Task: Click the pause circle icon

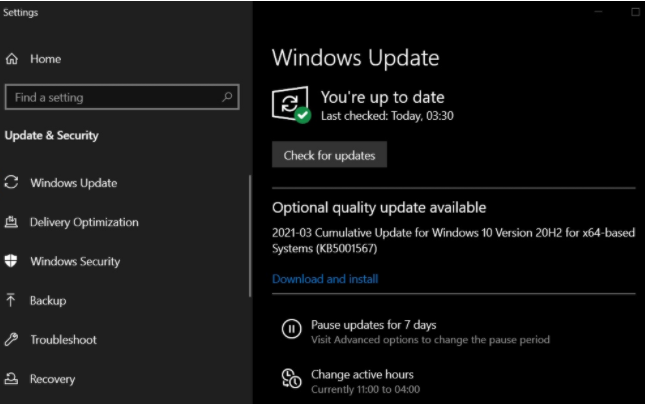Action: (291, 329)
